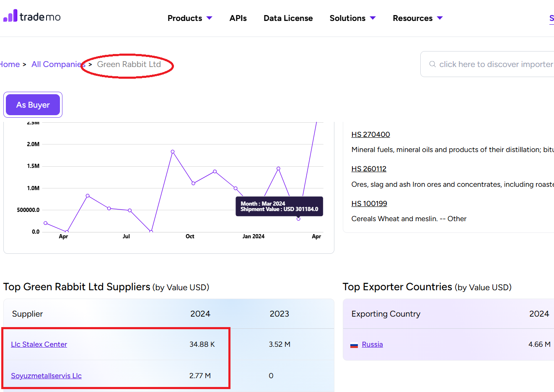
Task: Click the 34.88 K value cell
Action: pyautogui.click(x=202, y=344)
